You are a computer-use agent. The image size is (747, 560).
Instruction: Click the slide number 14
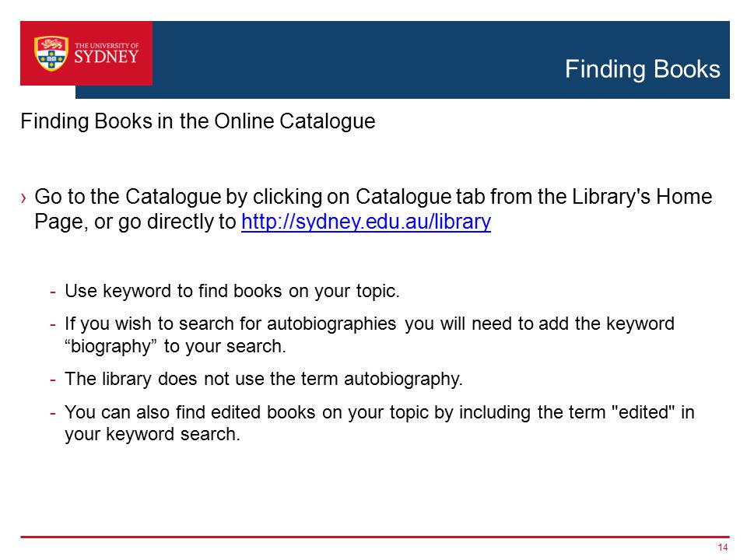tap(723, 547)
